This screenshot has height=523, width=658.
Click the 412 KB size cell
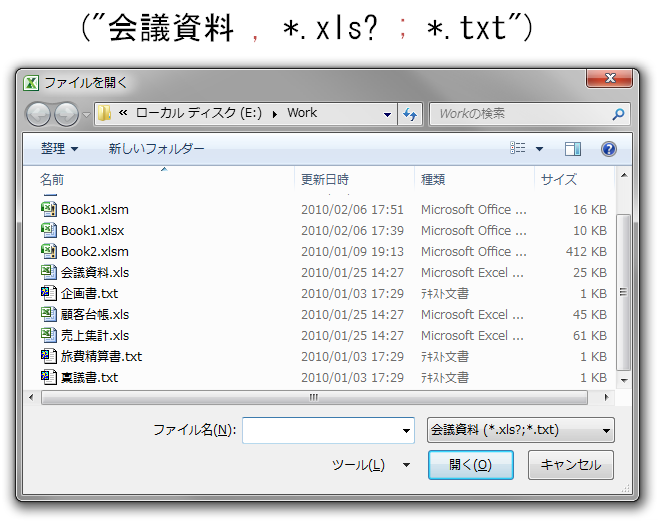click(586, 251)
